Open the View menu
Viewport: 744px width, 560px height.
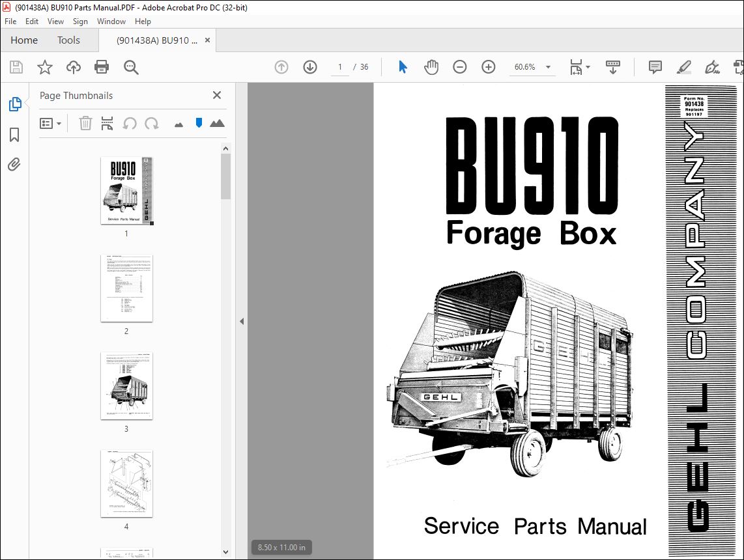click(55, 21)
